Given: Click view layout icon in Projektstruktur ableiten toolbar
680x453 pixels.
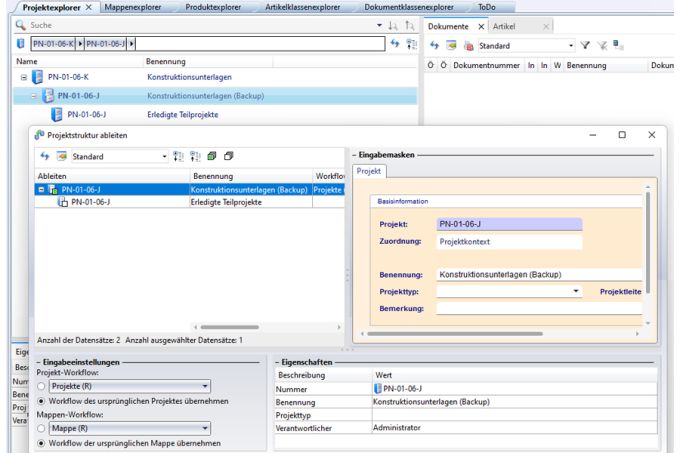Looking at the screenshot, I should (x=62, y=156).
